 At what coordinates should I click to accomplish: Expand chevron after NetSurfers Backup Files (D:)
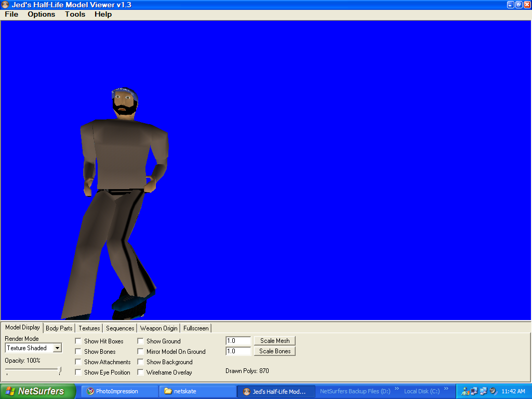[x=396, y=389]
